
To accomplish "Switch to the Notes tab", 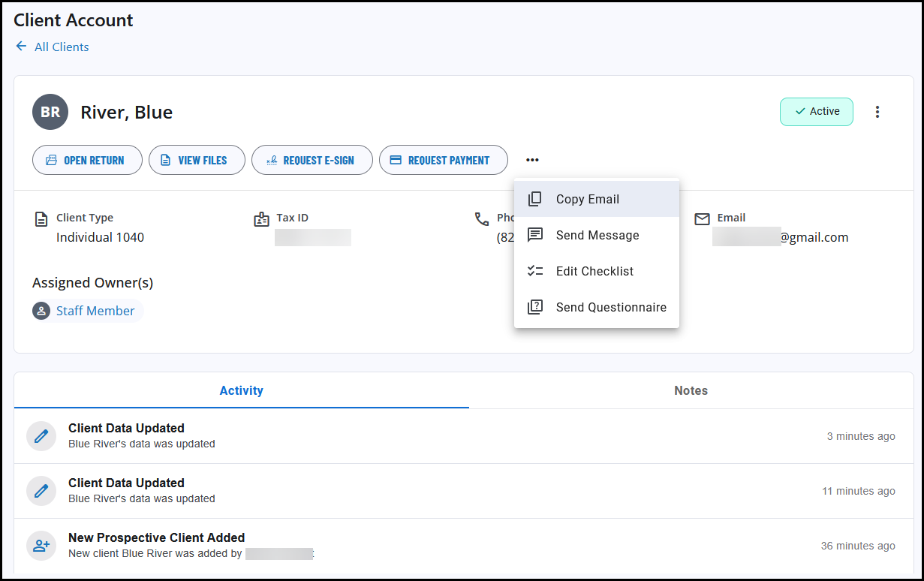I will 691,390.
